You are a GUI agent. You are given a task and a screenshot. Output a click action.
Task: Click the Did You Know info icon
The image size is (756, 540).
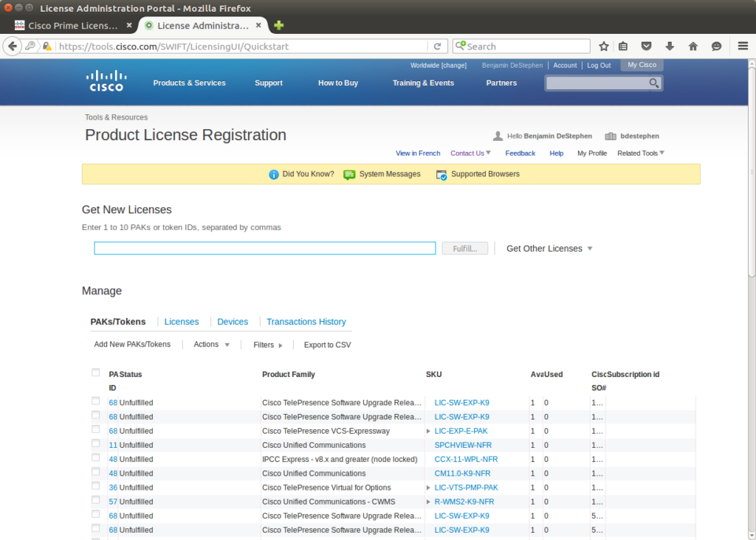pos(273,174)
